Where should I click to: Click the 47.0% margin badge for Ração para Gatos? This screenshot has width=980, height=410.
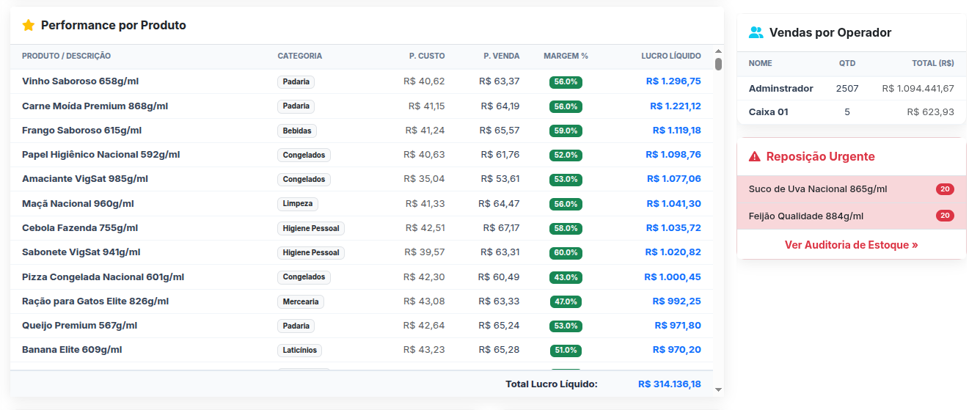(x=566, y=301)
